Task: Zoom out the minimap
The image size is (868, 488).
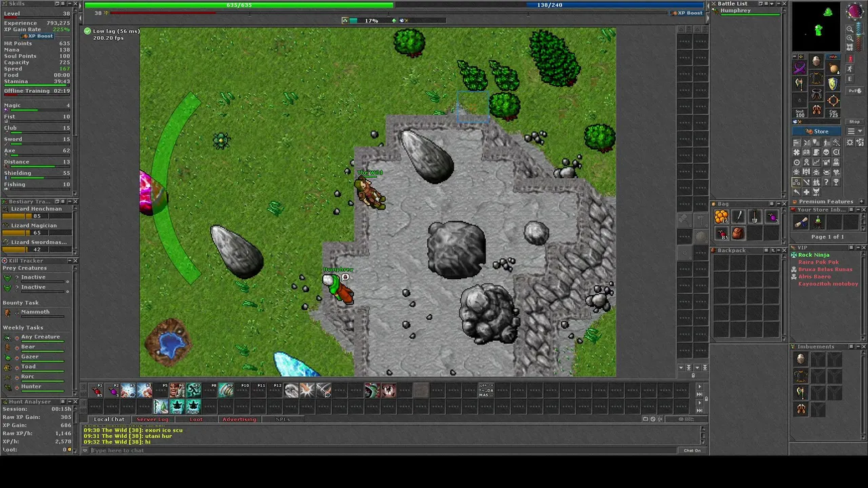Action: pos(850,29)
